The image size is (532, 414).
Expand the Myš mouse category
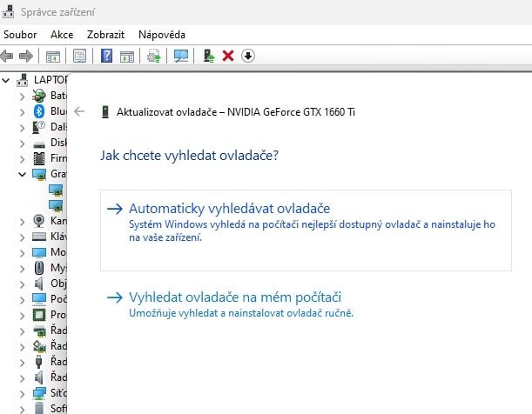click(x=22, y=269)
